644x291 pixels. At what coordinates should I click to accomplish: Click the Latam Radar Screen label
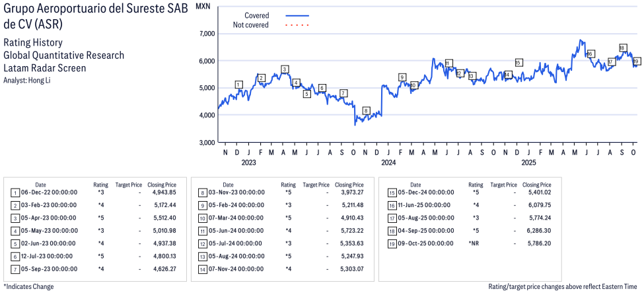click(45, 67)
